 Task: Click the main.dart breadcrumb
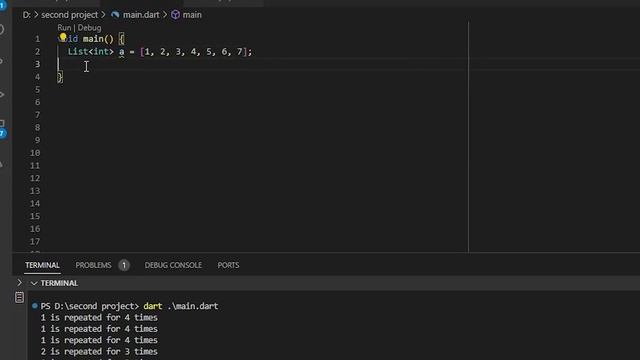click(141, 15)
